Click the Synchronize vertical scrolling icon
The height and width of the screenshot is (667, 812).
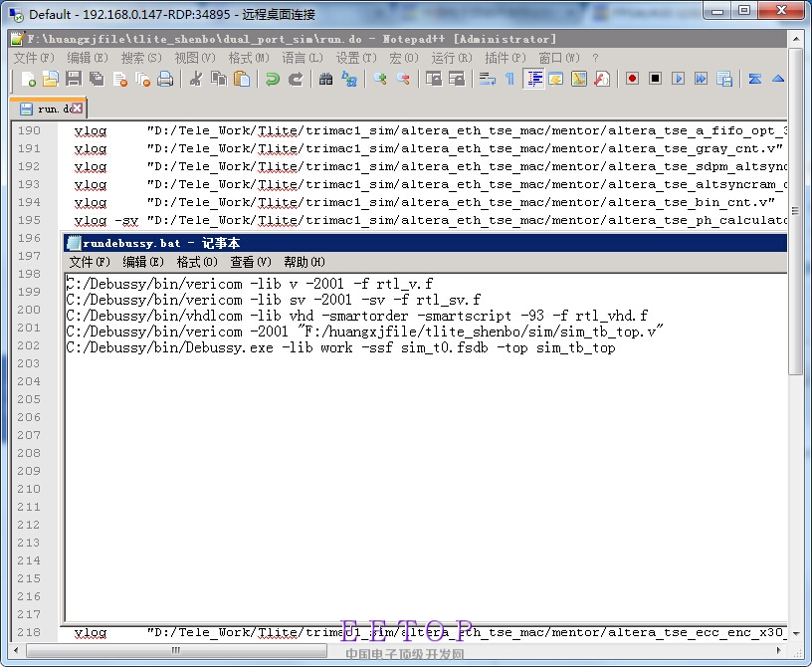click(434, 79)
